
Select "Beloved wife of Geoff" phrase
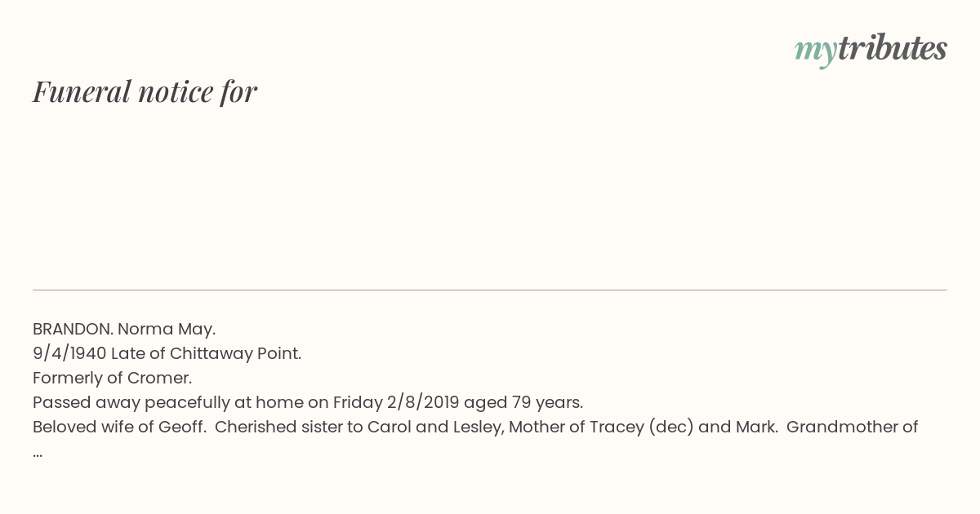click(118, 427)
